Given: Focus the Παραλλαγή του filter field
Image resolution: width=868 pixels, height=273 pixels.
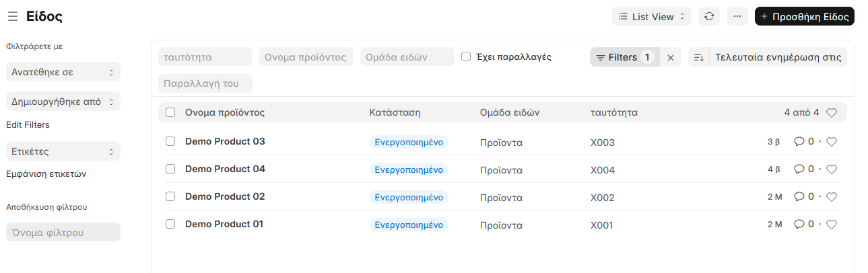Looking at the screenshot, I should click(205, 83).
